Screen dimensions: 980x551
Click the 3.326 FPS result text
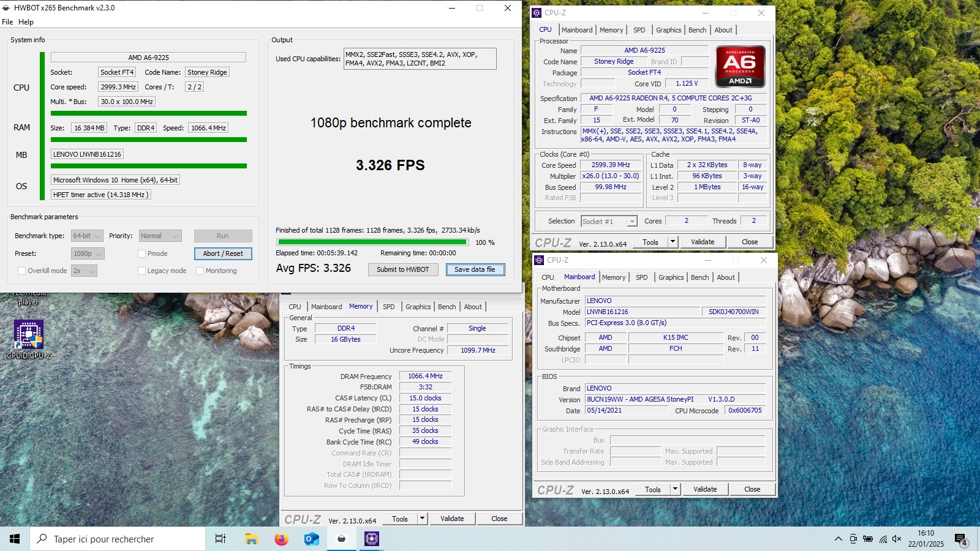390,165
